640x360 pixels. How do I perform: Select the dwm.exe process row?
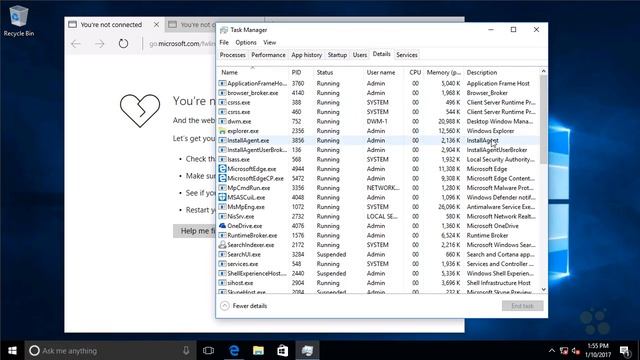pos(378,122)
